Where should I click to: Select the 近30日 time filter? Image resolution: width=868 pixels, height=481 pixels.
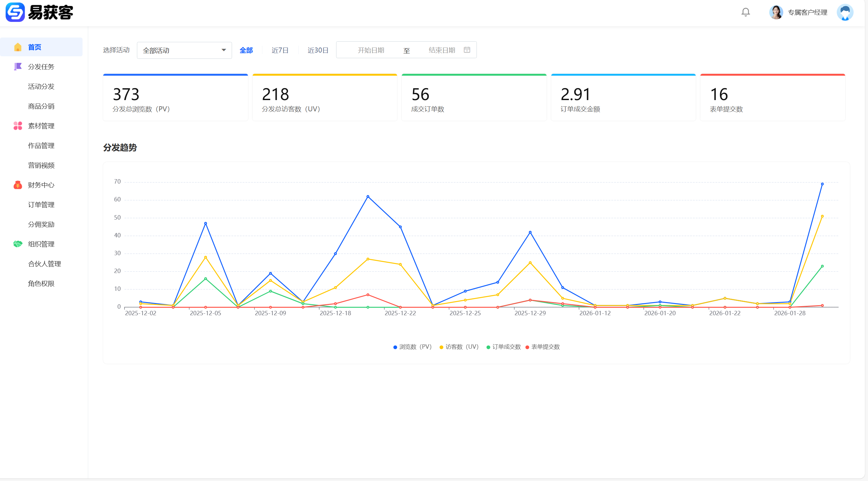pyautogui.click(x=317, y=50)
